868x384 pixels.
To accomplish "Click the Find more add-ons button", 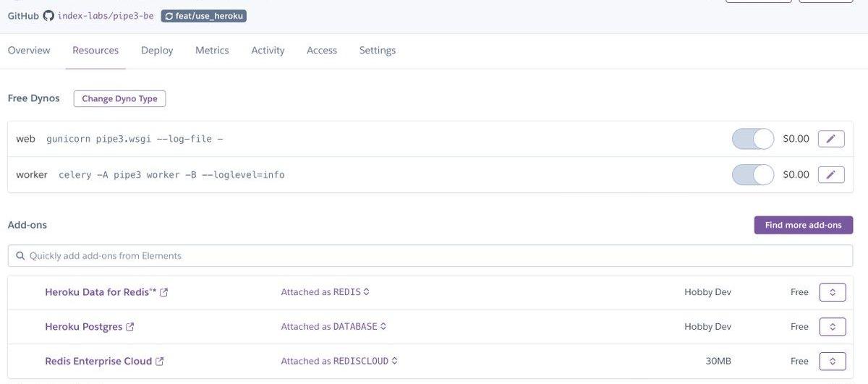I will click(803, 225).
